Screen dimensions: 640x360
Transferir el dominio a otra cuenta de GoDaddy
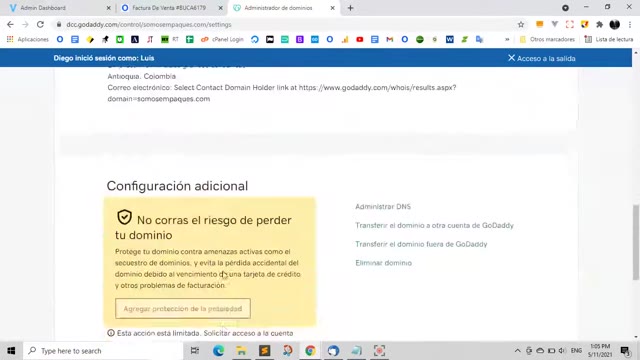click(x=434, y=225)
